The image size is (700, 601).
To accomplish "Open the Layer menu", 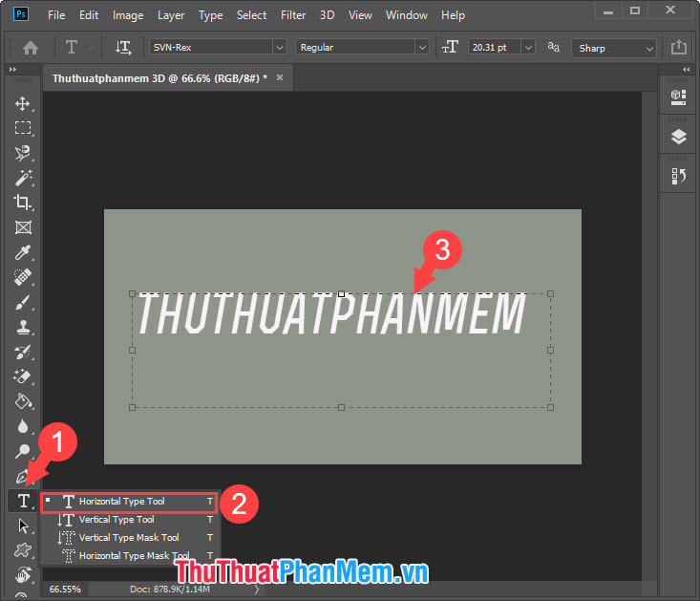I will click(171, 15).
